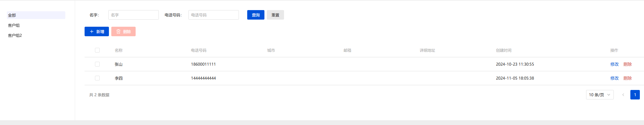644x125 pixels.
Task: Check the checkbox for 李四 row
Action: 97,78
